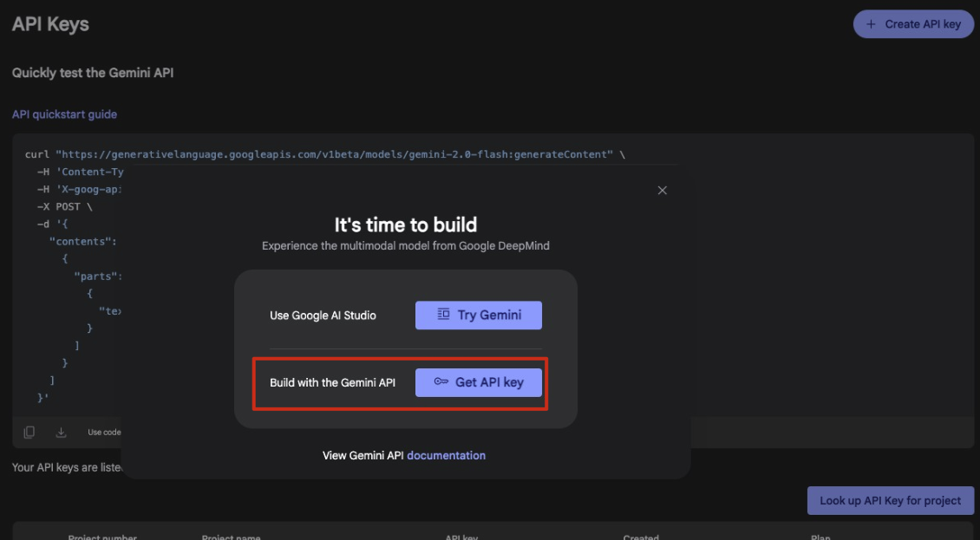Viewport: 980px width, 540px height.
Task: Click the API Keys page heading
Action: (50, 24)
